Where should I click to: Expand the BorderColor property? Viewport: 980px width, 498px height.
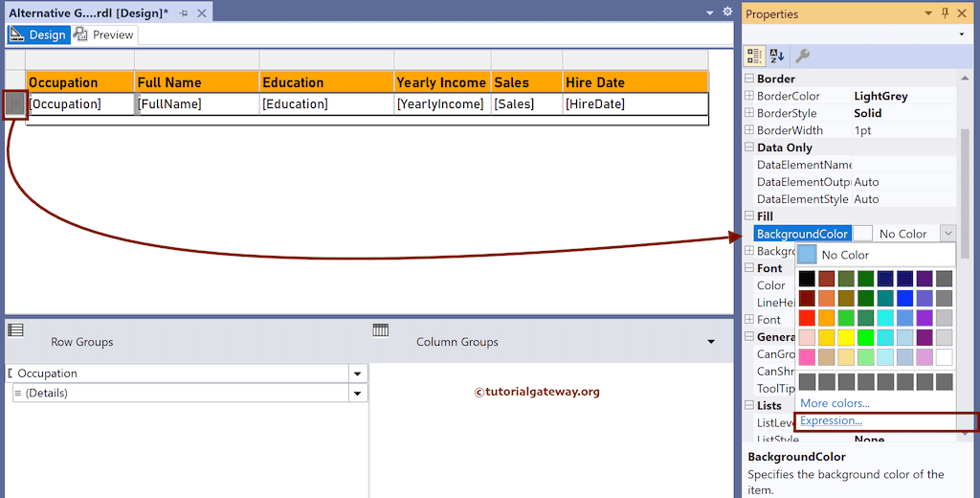tap(749, 96)
